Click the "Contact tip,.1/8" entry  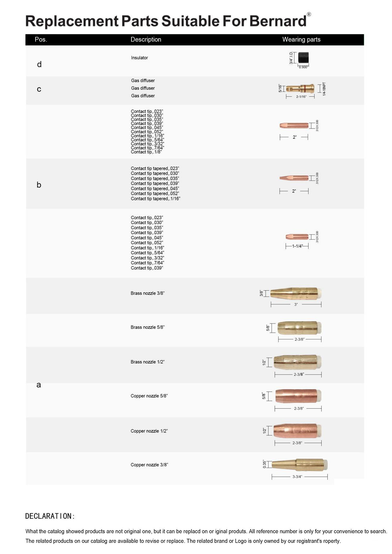pyautogui.click(x=146, y=152)
